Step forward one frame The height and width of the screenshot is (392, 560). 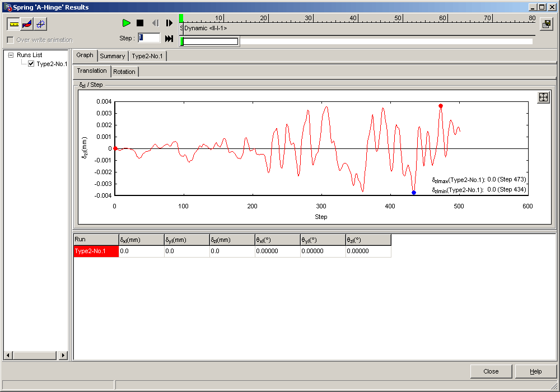[169, 23]
